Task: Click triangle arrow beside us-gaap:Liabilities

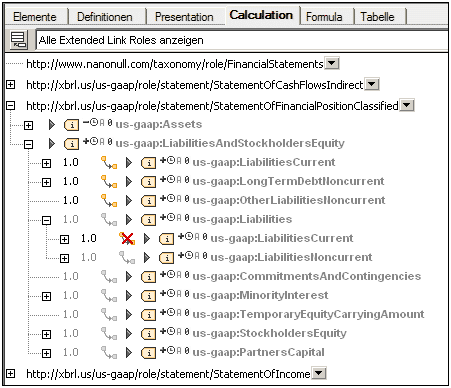Action: point(129,220)
